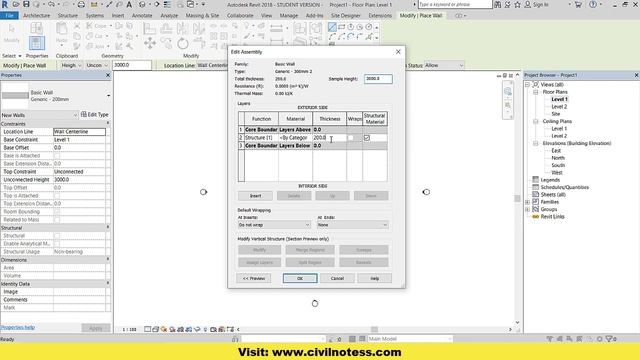The height and width of the screenshot is (360, 640).
Task: Click the Thickness cell of Structure layer
Action: point(329,138)
